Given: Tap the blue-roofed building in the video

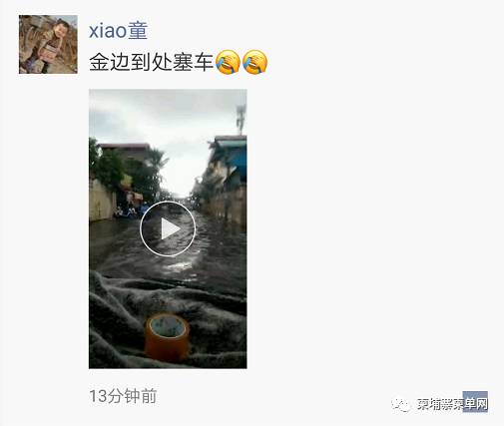Looking at the screenshot, I should click(x=230, y=157).
